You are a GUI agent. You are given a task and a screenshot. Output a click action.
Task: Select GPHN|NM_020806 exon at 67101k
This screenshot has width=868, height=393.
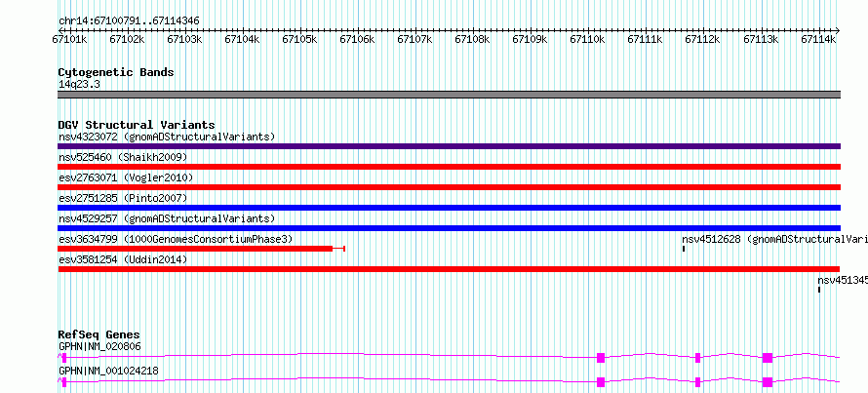pos(64,358)
